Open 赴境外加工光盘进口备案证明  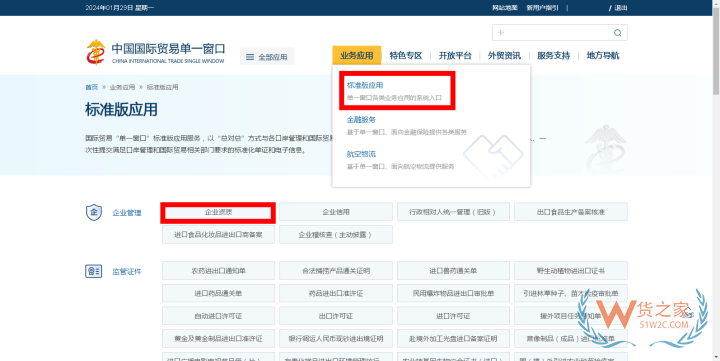click(x=453, y=338)
